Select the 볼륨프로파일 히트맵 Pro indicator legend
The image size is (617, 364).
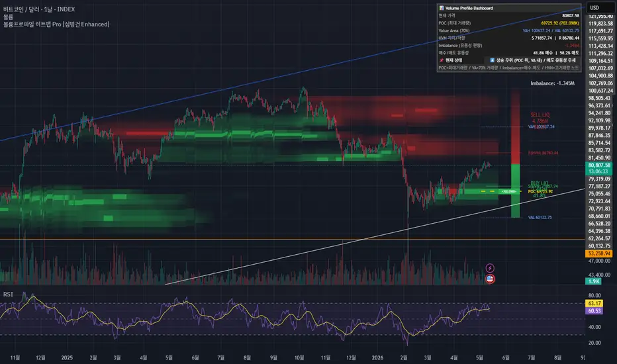tap(56, 24)
